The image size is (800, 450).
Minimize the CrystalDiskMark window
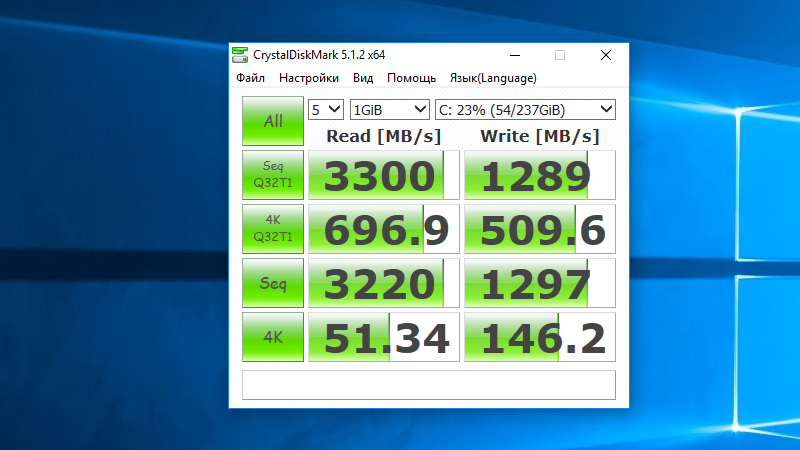[x=515, y=55]
